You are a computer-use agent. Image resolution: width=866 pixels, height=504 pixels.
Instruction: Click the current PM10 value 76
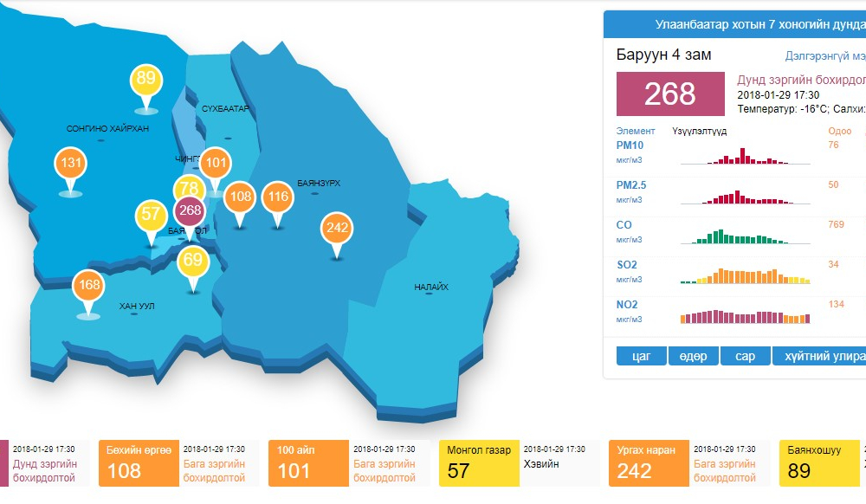click(x=833, y=145)
